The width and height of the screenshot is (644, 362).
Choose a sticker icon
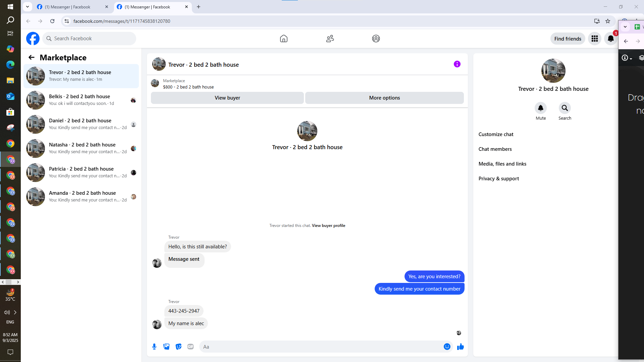pyautogui.click(x=178, y=347)
